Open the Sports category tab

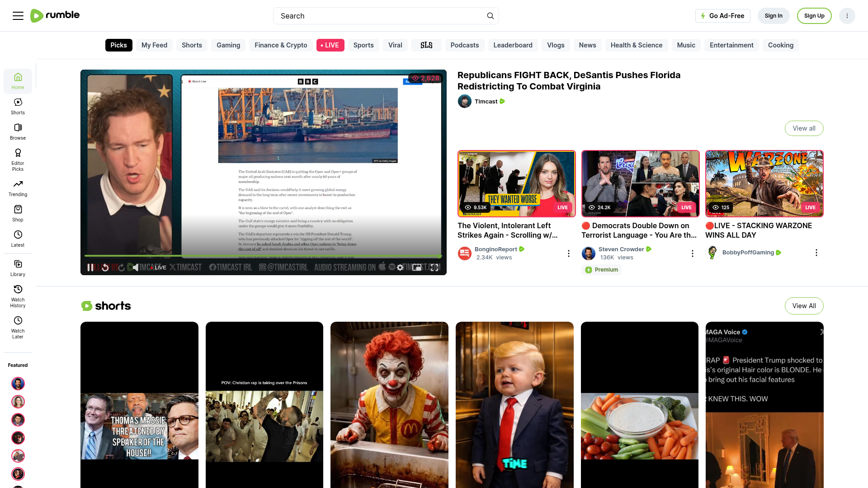363,45
